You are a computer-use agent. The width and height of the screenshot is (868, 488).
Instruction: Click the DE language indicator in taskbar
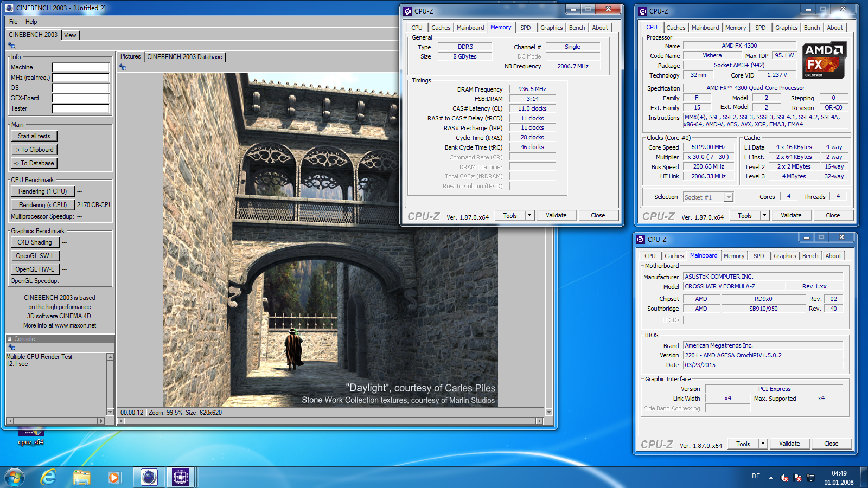pos(756,476)
